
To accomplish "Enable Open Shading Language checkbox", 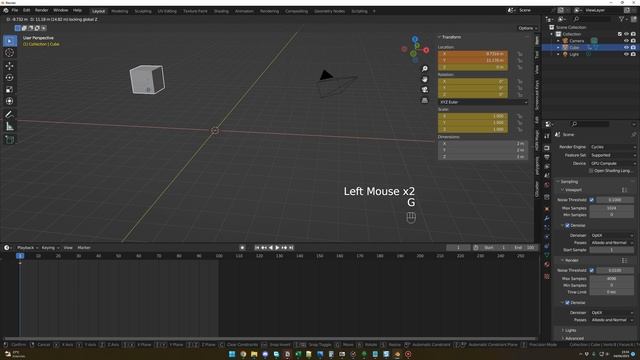I will [591, 171].
